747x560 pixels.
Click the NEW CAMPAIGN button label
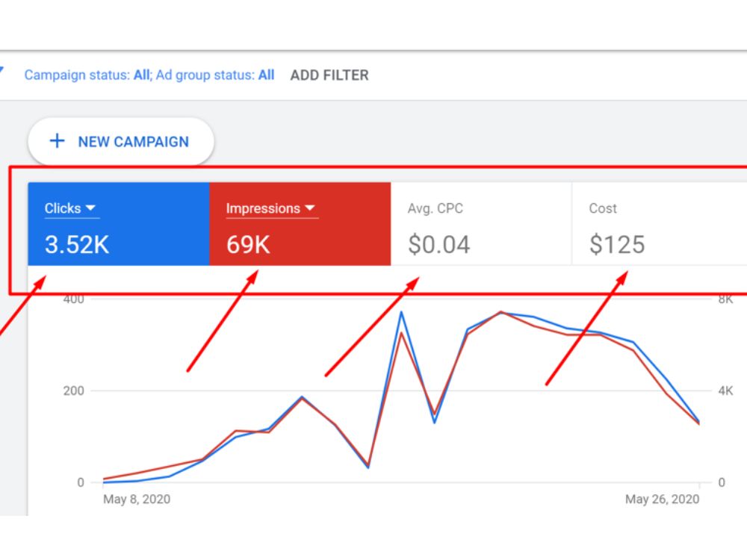tap(134, 141)
